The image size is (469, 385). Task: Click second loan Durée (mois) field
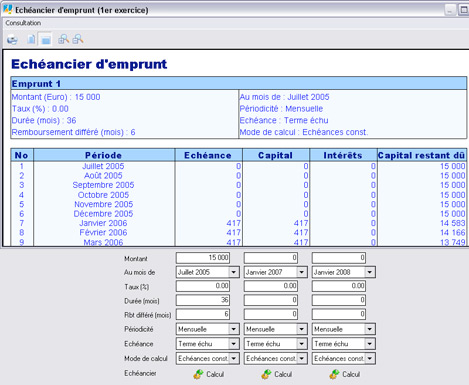[x=271, y=300]
